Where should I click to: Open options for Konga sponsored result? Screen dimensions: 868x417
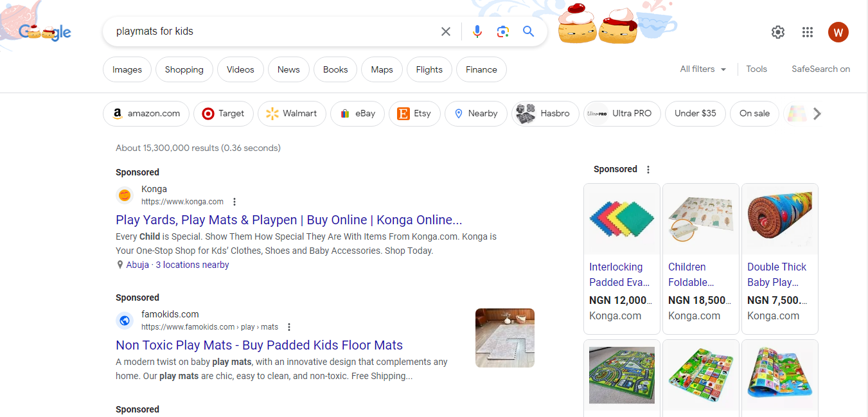click(235, 202)
